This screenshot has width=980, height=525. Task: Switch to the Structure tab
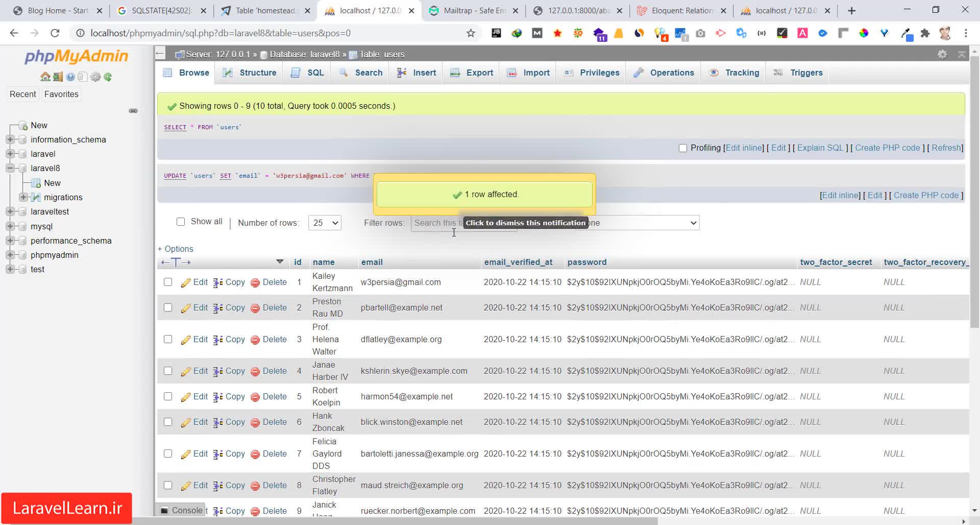coord(250,73)
